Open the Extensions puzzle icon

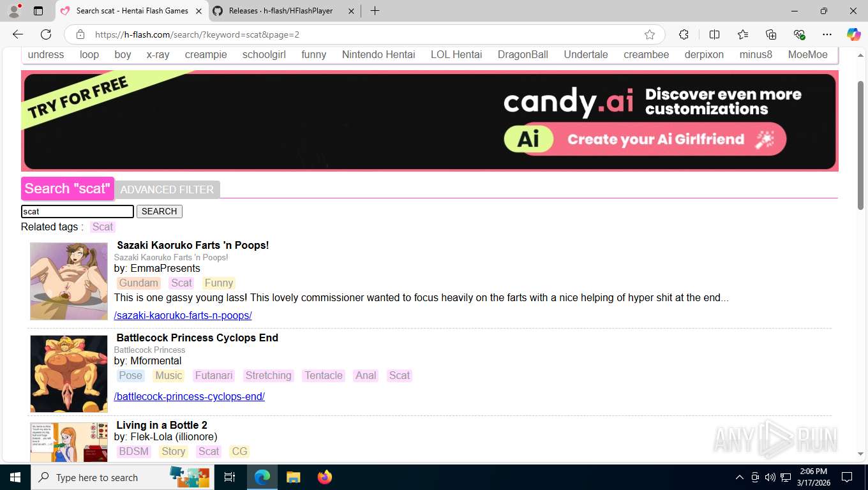click(x=684, y=34)
